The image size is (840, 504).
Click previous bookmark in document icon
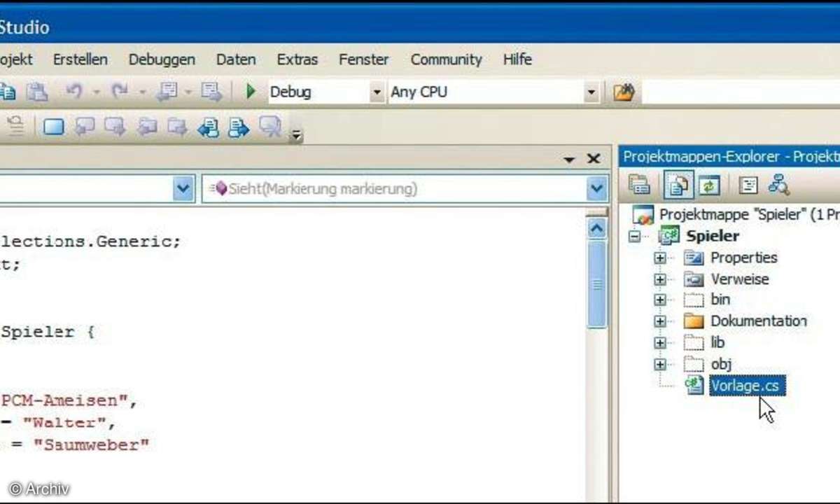(x=209, y=127)
